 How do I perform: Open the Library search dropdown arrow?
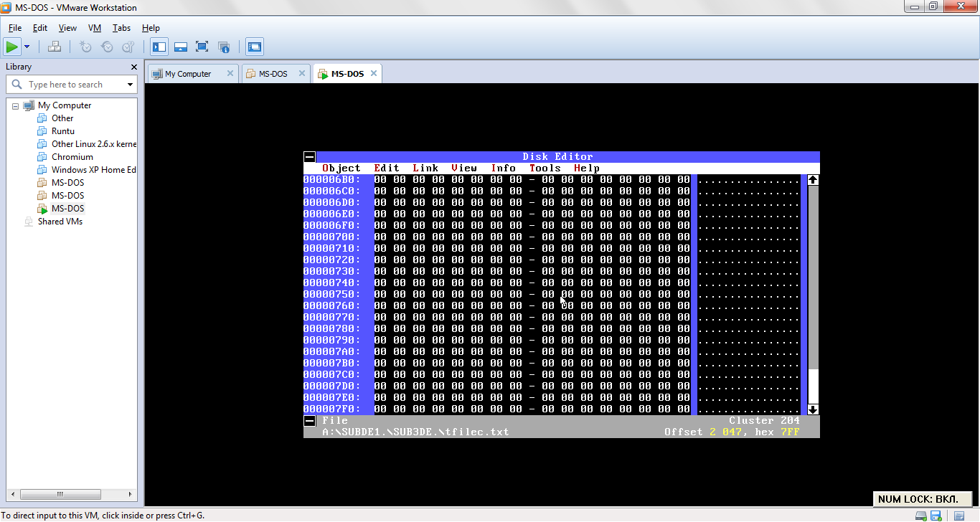[130, 85]
